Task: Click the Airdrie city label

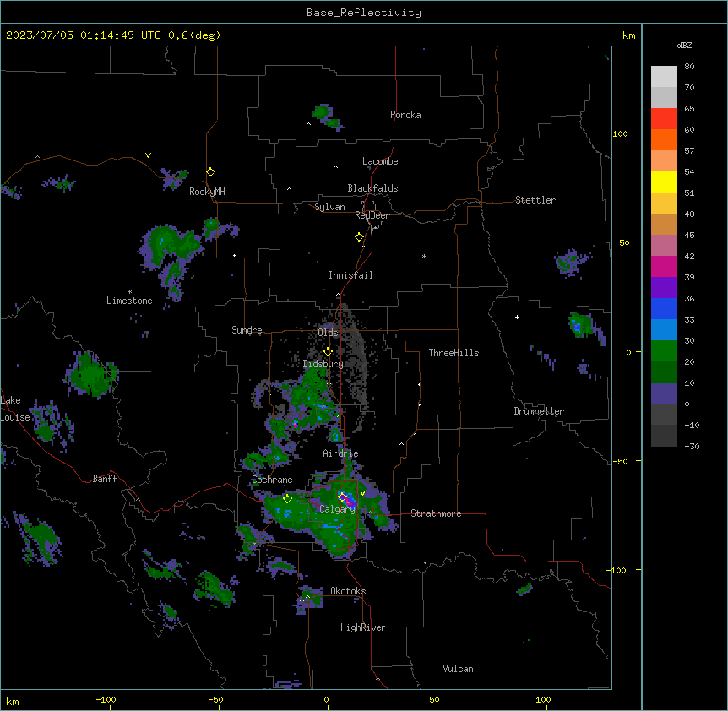Action: coord(341,453)
